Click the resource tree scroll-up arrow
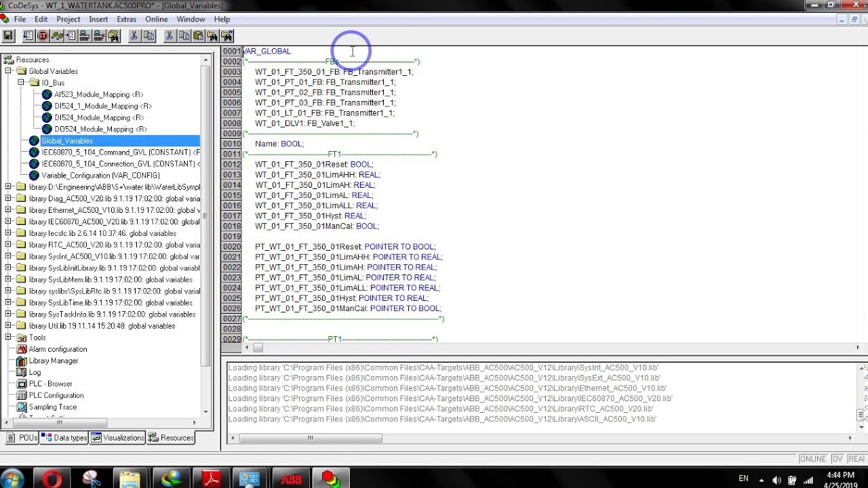Screen dimensions: 868x488 (206, 60)
